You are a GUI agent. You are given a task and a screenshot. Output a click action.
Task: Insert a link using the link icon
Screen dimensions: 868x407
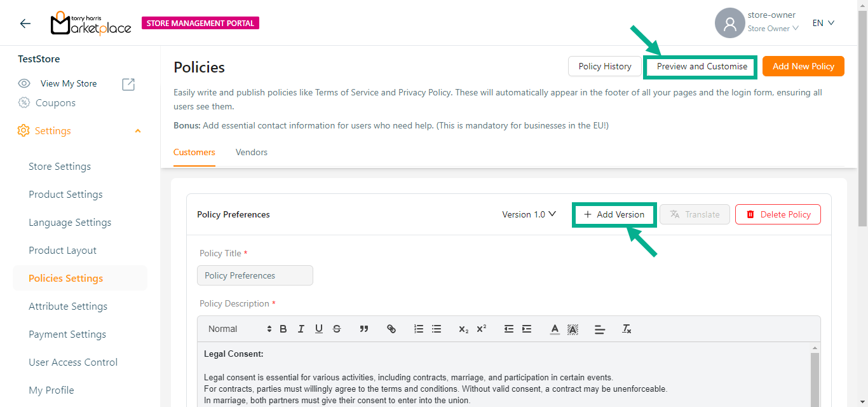click(x=391, y=329)
